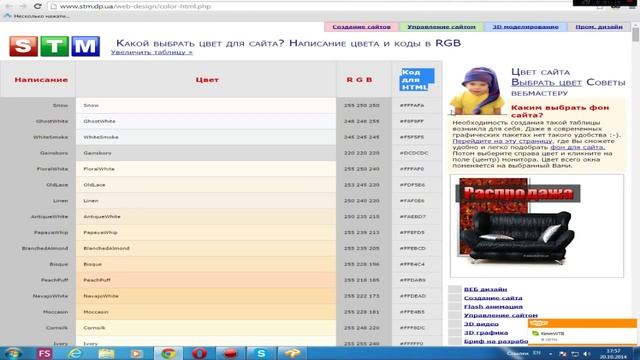Click the volume speaker tray icon
The height and width of the screenshot is (360, 640).
click(587, 354)
